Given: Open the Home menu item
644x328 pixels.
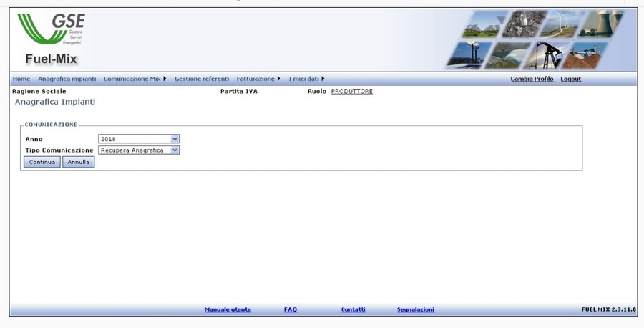Looking at the screenshot, I should coord(21,79).
